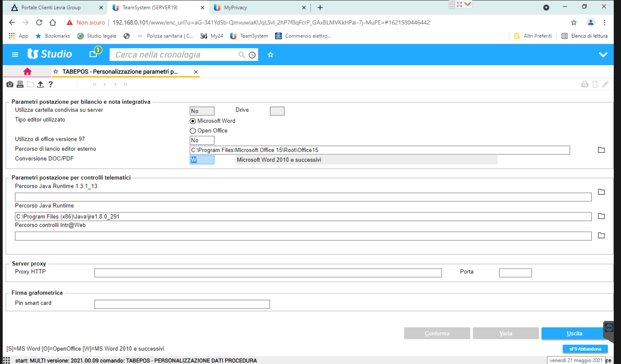The width and height of the screenshot is (621, 364).
Task: Expand the chevron at right of blue header
Action: coord(603,55)
